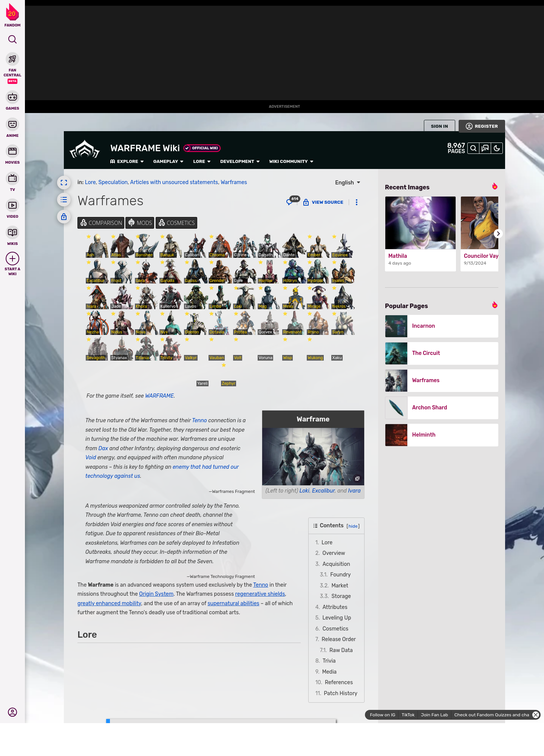
Task: Open the Mathila recent image
Action: pos(420,234)
